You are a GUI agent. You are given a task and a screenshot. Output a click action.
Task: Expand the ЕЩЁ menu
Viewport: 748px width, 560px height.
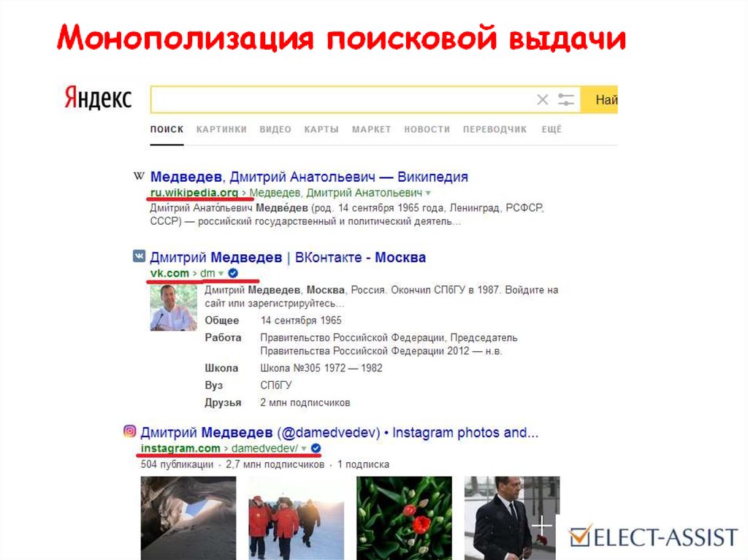click(x=552, y=129)
